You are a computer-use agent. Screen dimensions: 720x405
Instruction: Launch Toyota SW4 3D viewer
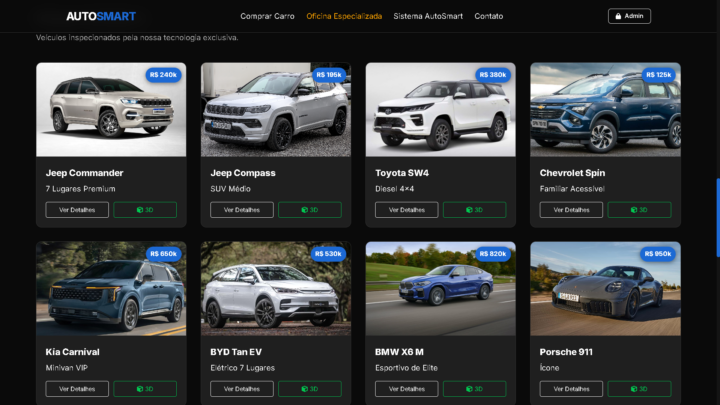point(474,210)
